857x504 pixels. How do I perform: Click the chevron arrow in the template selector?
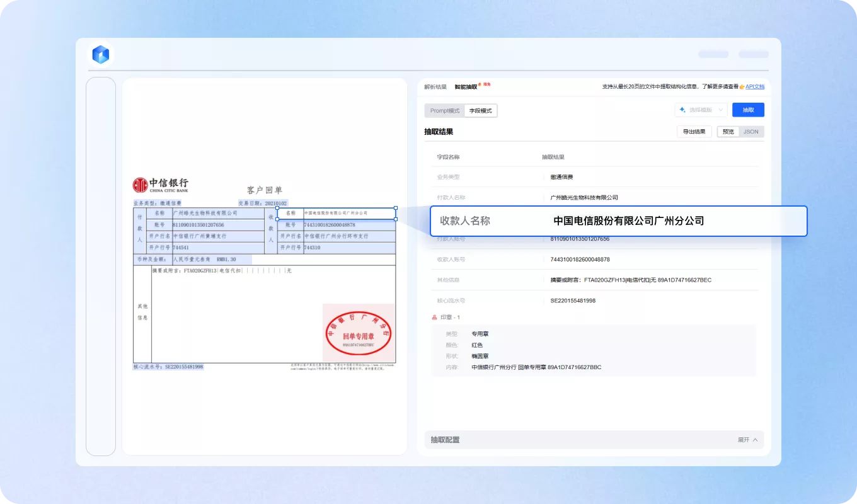(x=720, y=110)
